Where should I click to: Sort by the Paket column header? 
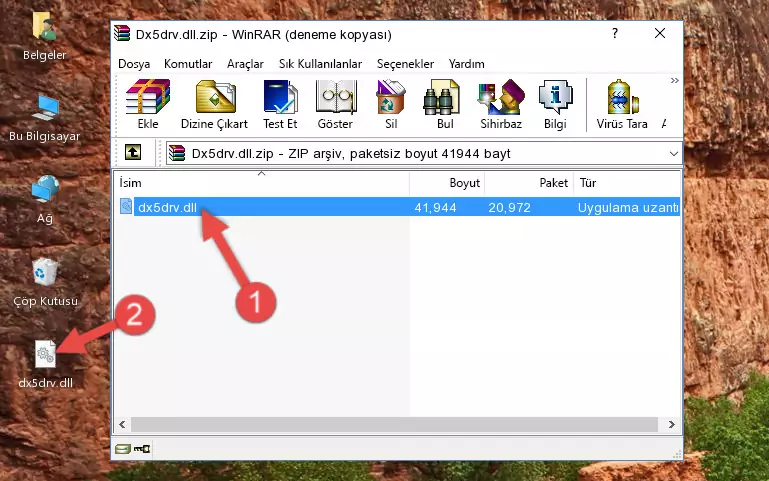tap(529, 183)
